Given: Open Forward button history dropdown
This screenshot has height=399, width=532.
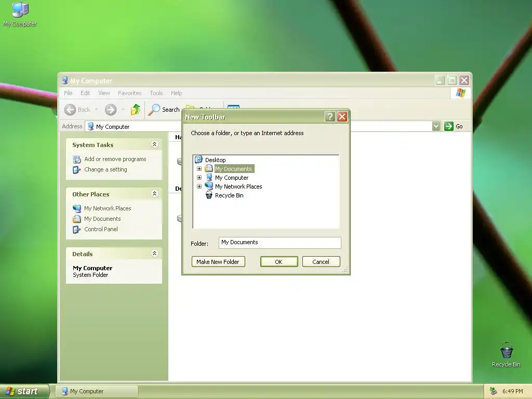Looking at the screenshot, I should click(123, 110).
